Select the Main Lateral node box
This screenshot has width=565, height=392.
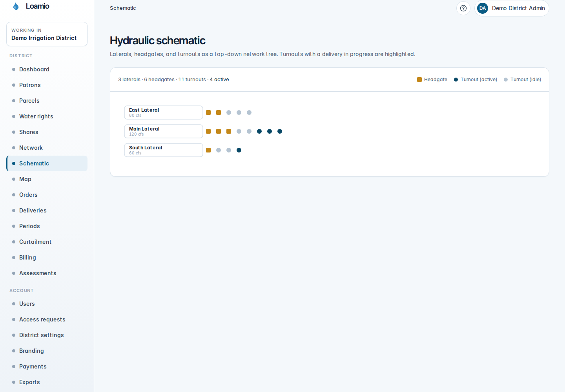[164, 131]
